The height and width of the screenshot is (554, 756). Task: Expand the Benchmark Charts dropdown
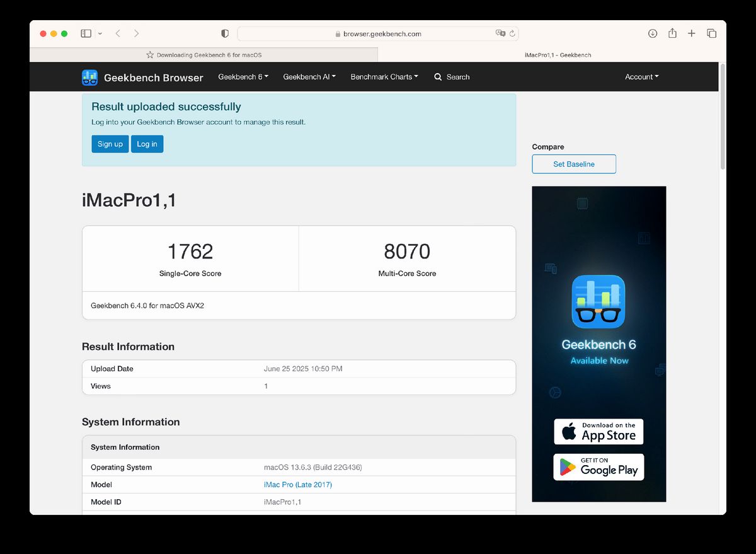coord(384,77)
